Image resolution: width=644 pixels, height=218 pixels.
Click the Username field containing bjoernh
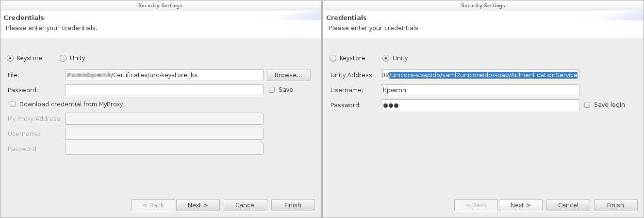point(480,90)
